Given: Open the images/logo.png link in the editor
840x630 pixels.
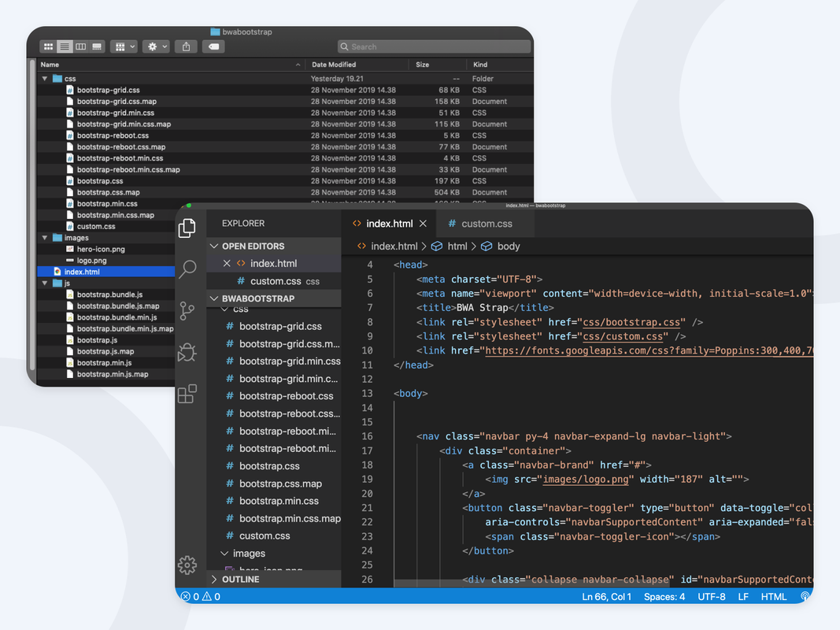Looking at the screenshot, I should [x=586, y=479].
